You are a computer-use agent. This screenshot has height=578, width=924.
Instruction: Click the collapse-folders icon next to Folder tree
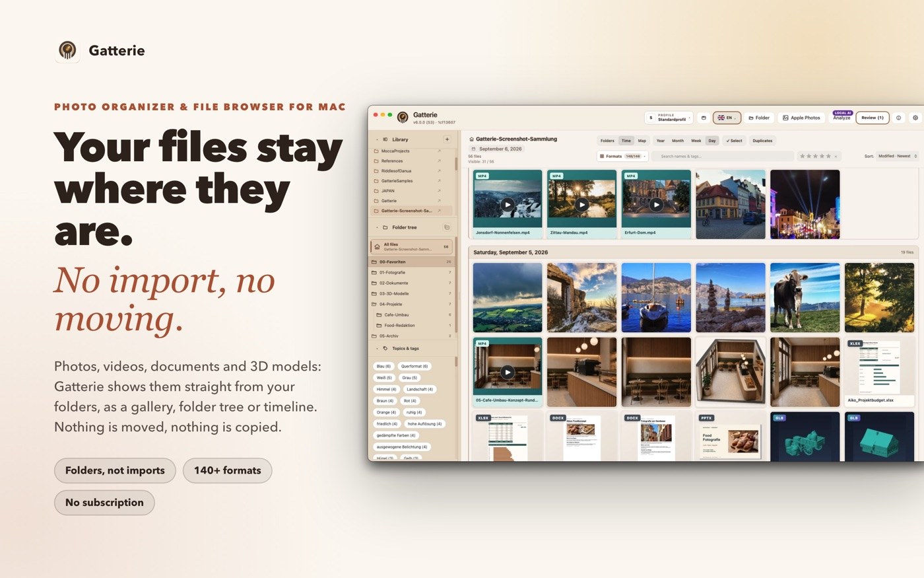[447, 227]
